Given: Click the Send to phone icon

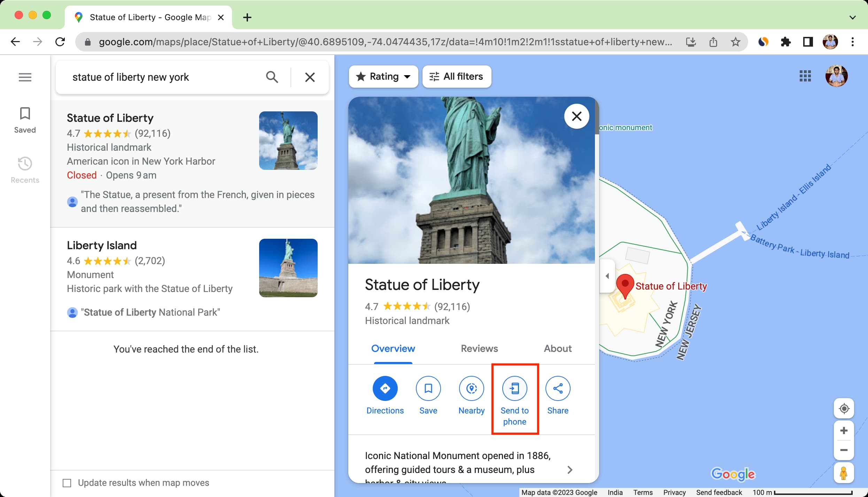Looking at the screenshot, I should pos(514,388).
